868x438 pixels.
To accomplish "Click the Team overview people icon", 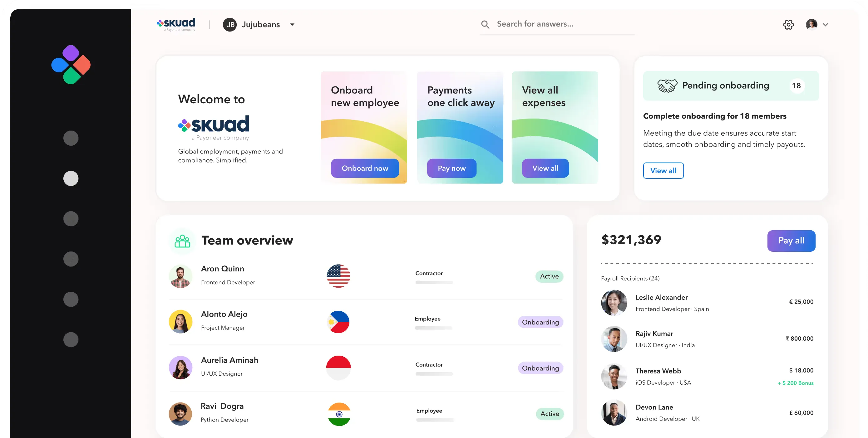I will point(182,241).
